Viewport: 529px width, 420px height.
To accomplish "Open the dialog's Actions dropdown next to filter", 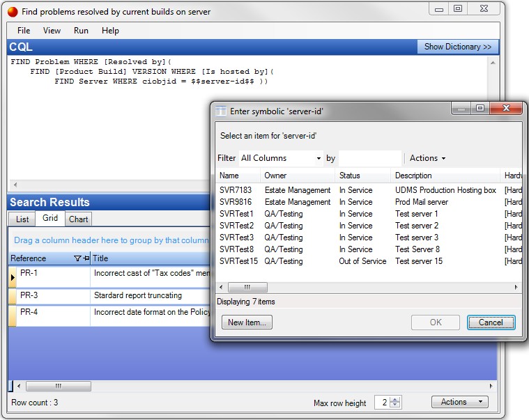I will [427, 158].
